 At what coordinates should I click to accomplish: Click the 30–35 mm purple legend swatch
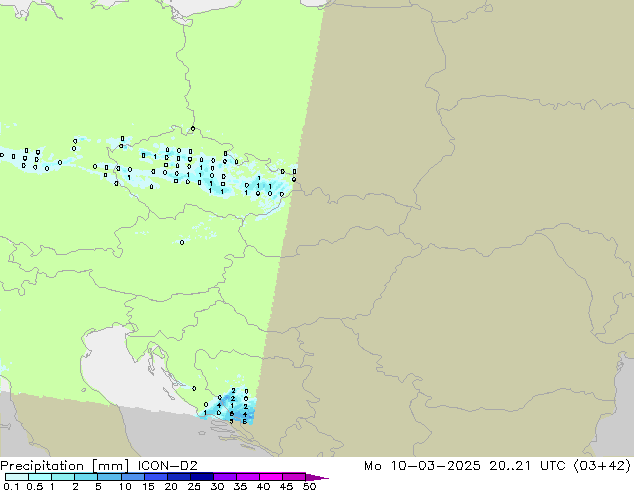coord(224,477)
